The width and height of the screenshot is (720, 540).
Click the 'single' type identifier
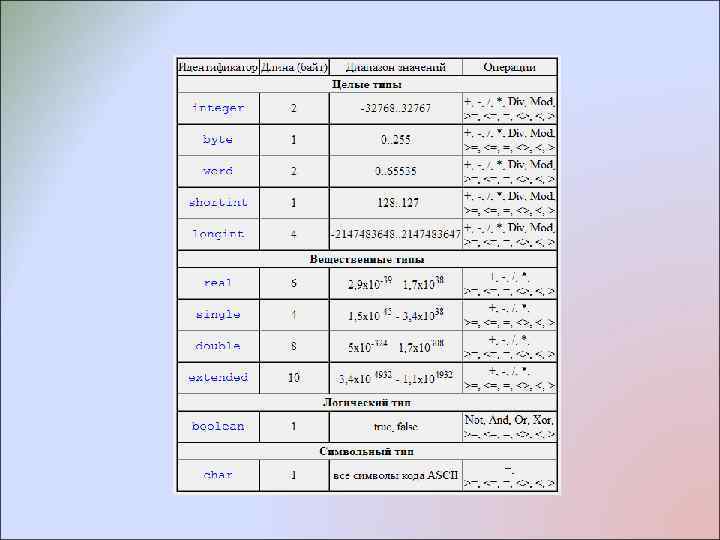point(218,315)
